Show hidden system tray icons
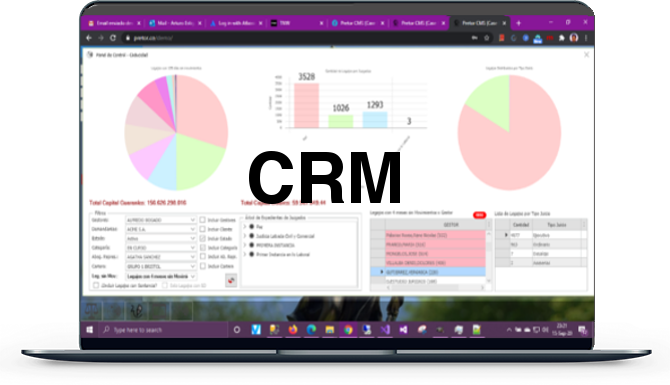The width and height of the screenshot is (670, 385). [x=509, y=330]
